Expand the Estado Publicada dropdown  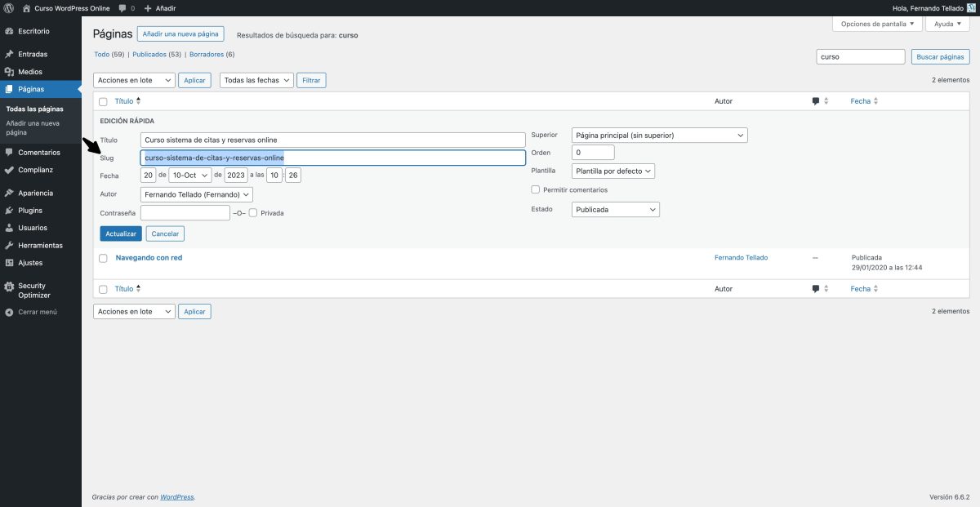[614, 210]
